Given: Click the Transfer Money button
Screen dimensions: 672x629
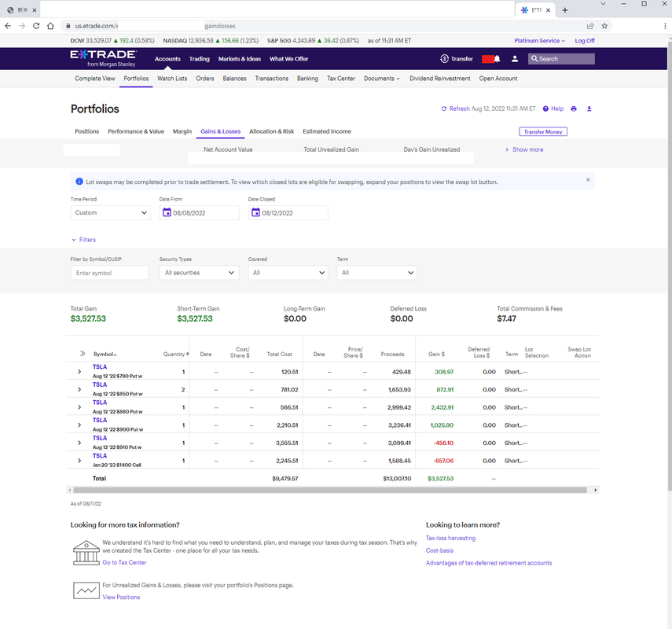Looking at the screenshot, I should pos(543,131).
